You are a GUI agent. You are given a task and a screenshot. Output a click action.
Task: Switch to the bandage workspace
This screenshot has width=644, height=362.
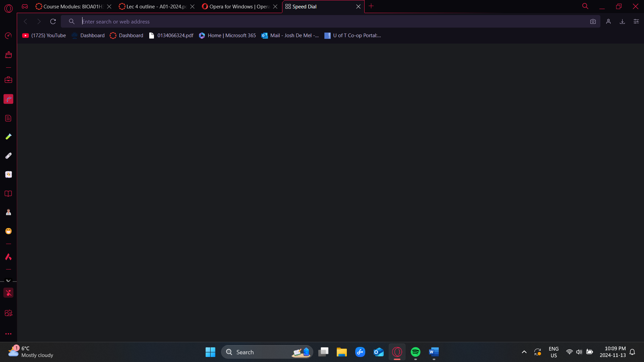pyautogui.click(x=8, y=156)
